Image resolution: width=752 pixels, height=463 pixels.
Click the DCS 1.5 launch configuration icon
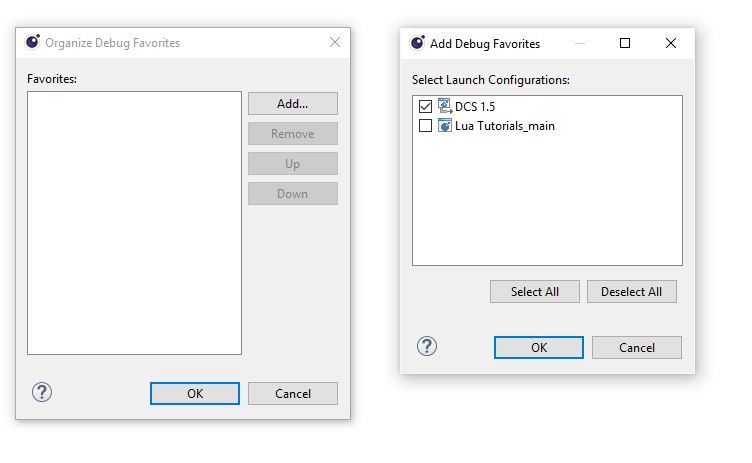point(445,106)
